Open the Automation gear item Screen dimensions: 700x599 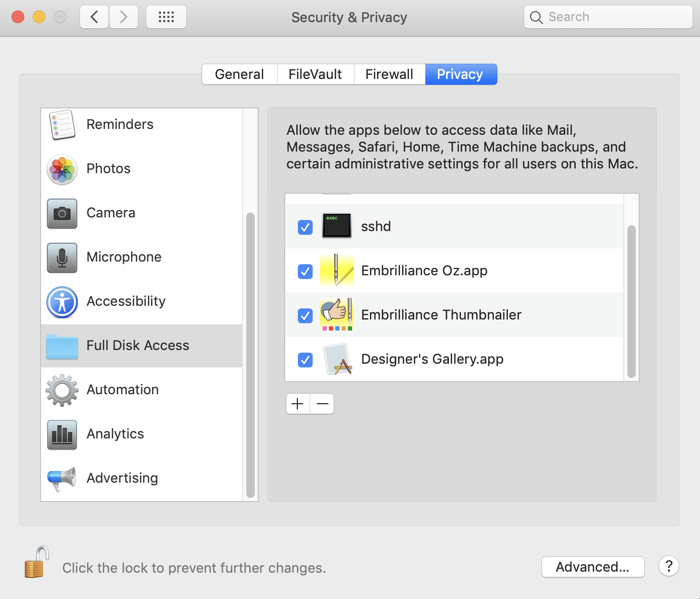click(62, 390)
